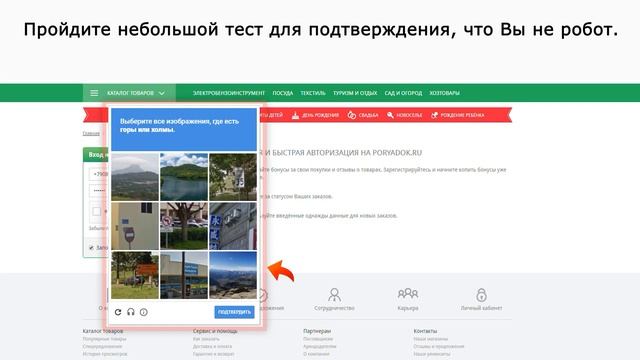Tick the empty checkbox in the login form

pyautogui.click(x=96, y=211)
